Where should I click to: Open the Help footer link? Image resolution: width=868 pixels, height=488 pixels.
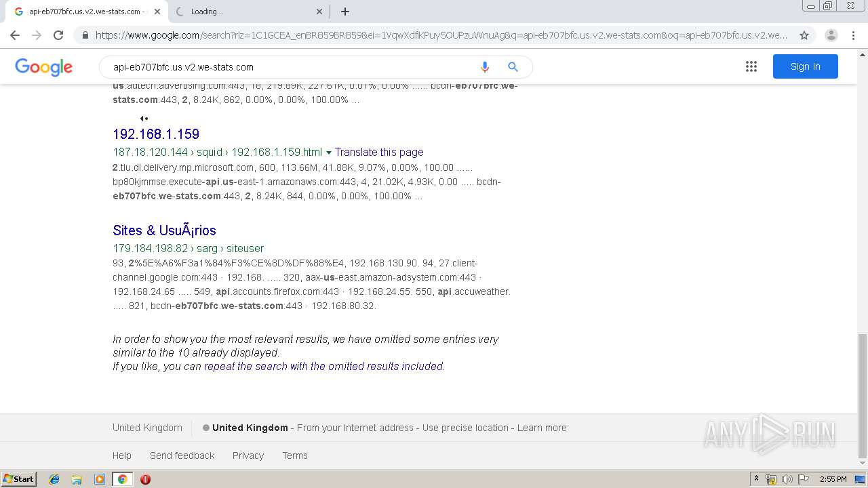[x=122, y=455]
